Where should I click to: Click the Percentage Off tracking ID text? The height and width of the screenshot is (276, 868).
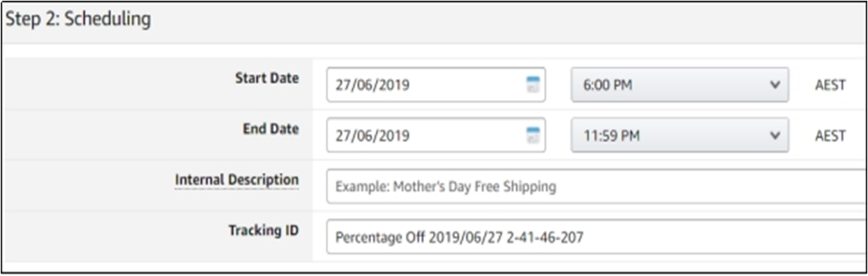click(459, 236)
